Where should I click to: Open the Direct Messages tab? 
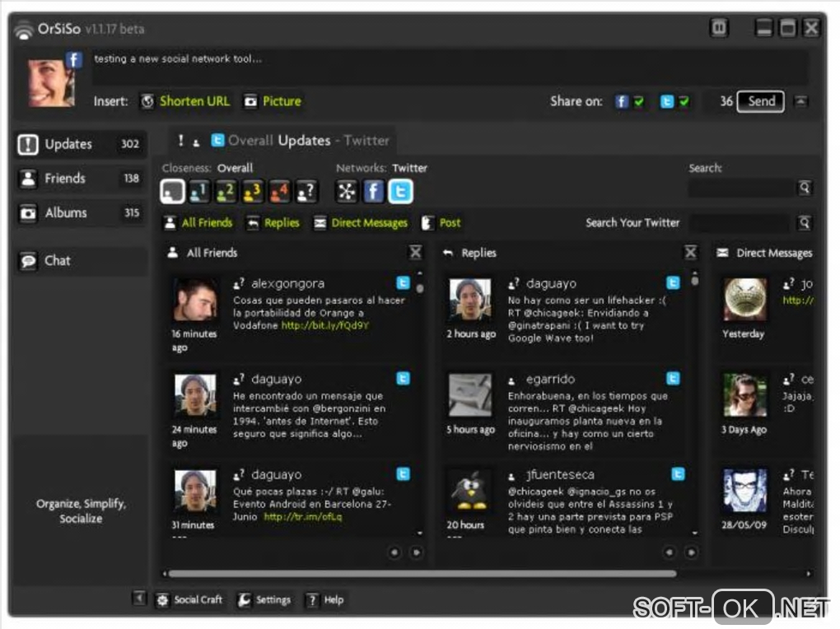[x=361, y=223]
